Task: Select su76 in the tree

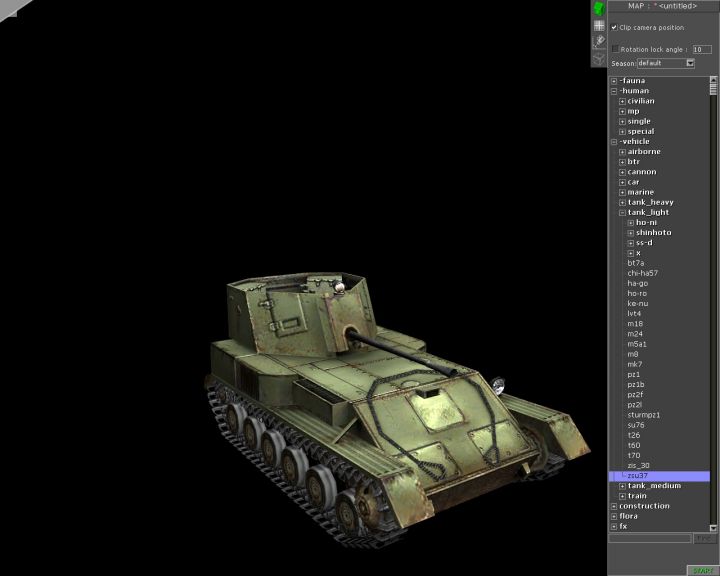Action: [636, 425]
